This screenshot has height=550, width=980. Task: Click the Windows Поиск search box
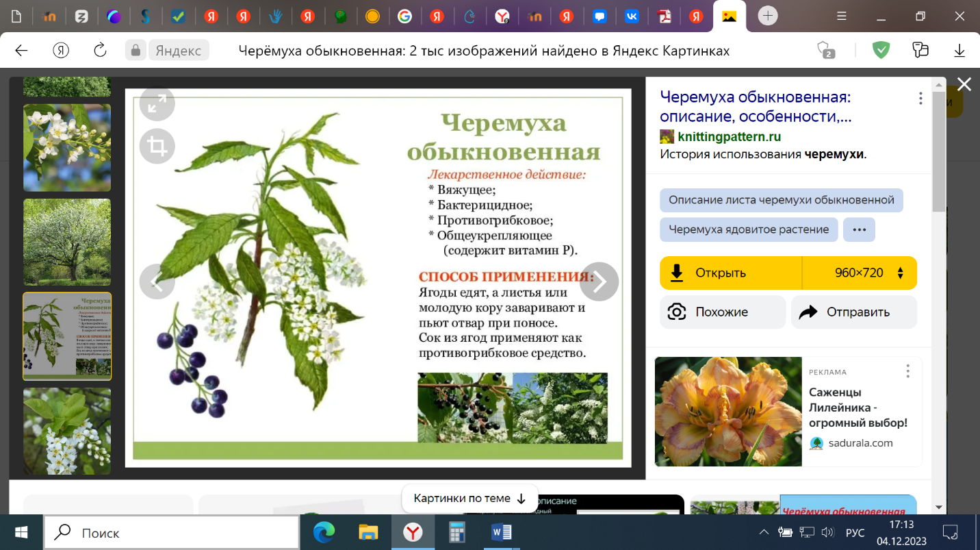[x=172, y=532]
